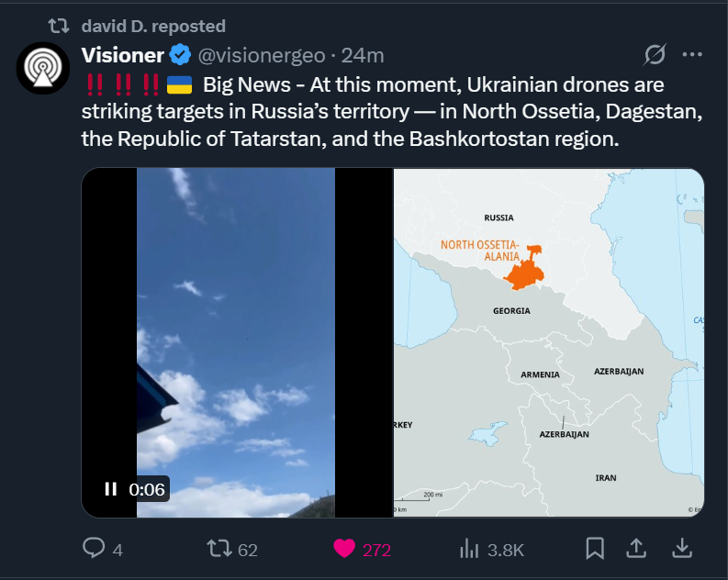Open the three-dot more options menu
This screenshot has width=728, height=580.
point(692,55)
